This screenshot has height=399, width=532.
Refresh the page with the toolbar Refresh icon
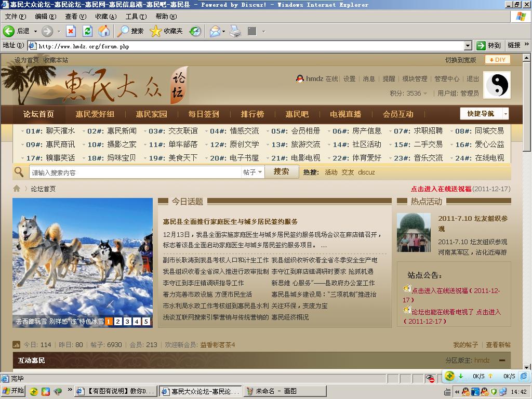(x=87, y=31)
